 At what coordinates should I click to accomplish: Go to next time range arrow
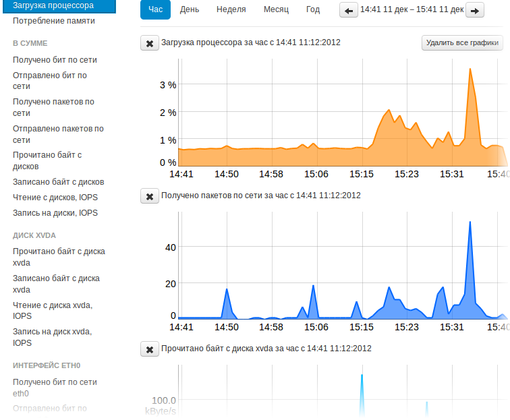(x=475, y=11)
